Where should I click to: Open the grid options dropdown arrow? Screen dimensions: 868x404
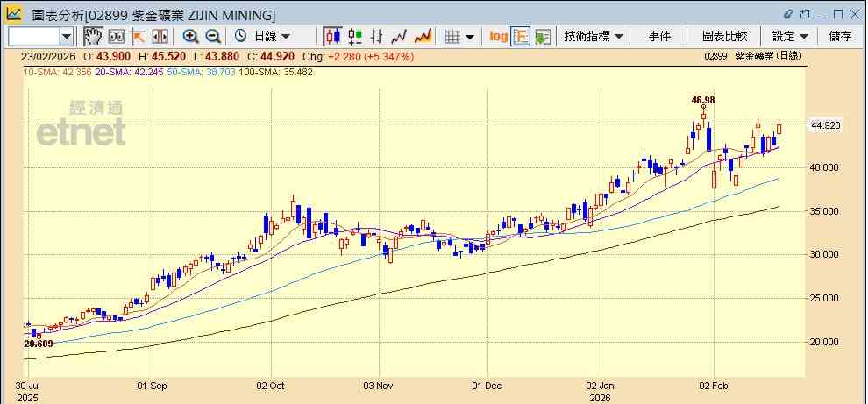[x=470, y=37]
